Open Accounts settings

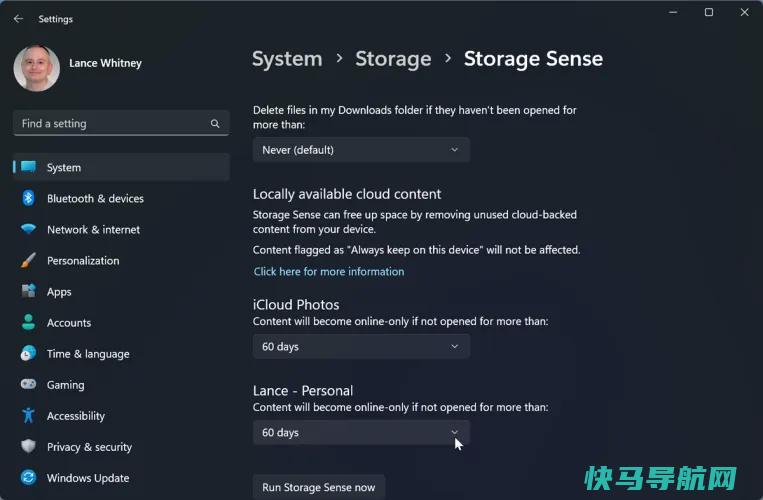coord(122,322)
